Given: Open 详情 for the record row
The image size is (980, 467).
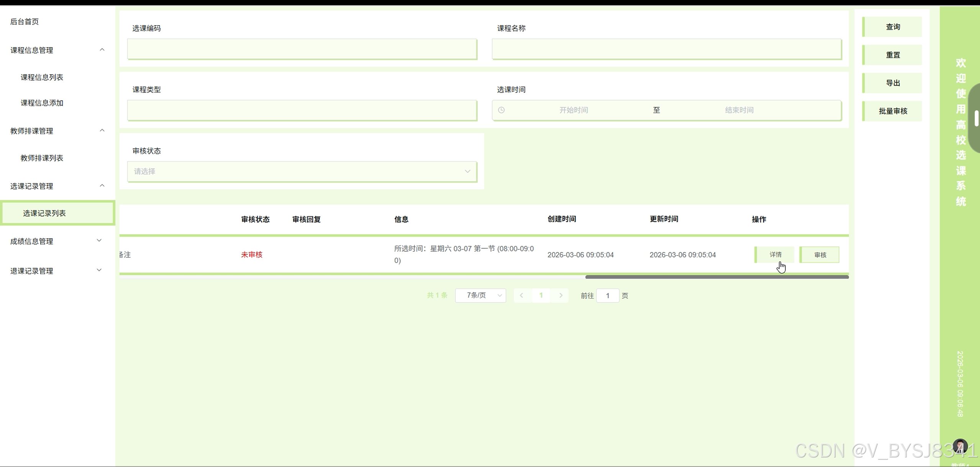Looking at the screenshot, I should (x=774, y=255).
